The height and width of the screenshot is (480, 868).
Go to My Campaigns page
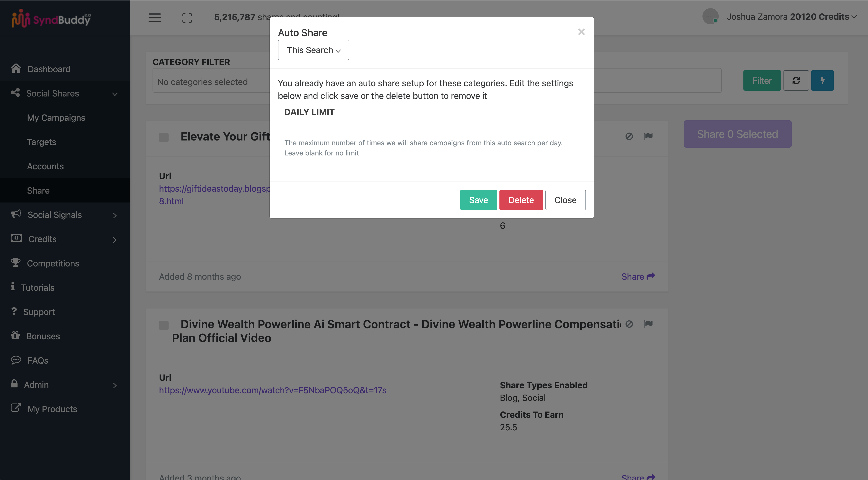[56, 118]
